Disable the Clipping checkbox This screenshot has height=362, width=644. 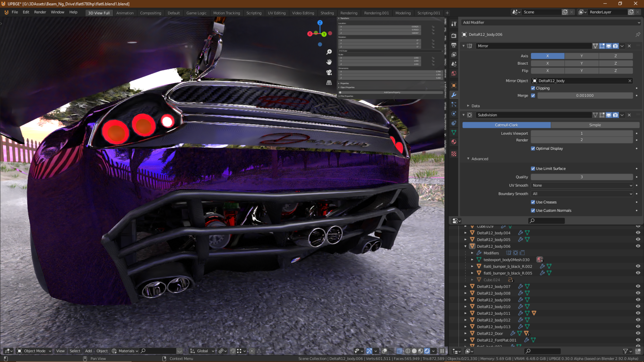click(x=533, y=88)
